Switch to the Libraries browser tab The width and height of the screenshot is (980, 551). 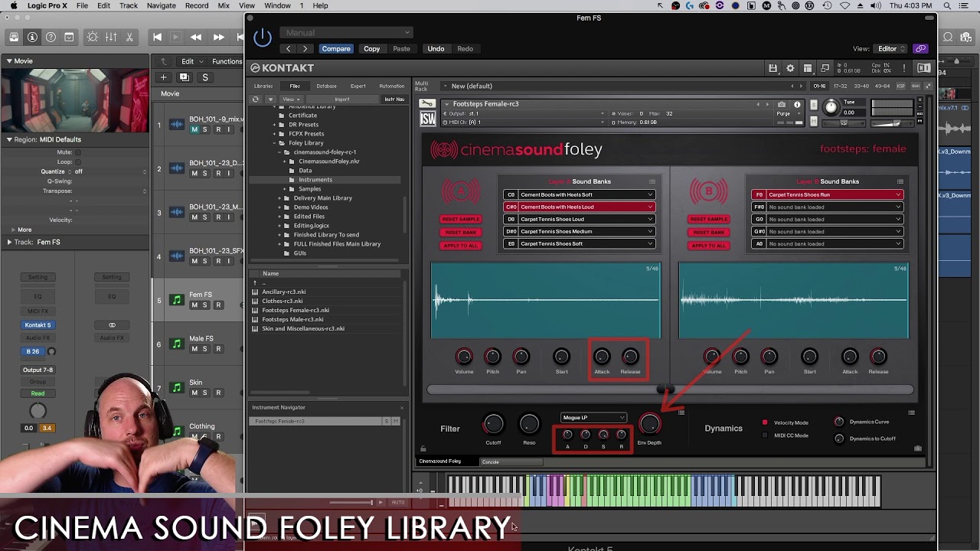(263, 86)
